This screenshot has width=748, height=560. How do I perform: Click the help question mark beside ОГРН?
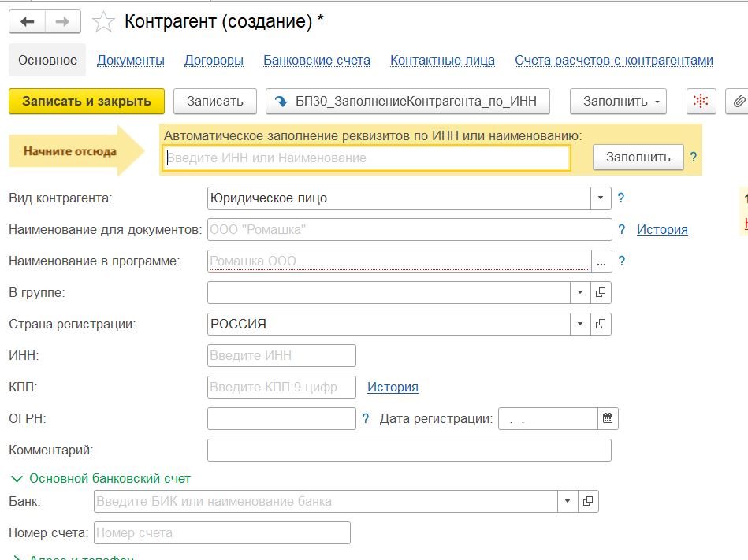[366, 419]
